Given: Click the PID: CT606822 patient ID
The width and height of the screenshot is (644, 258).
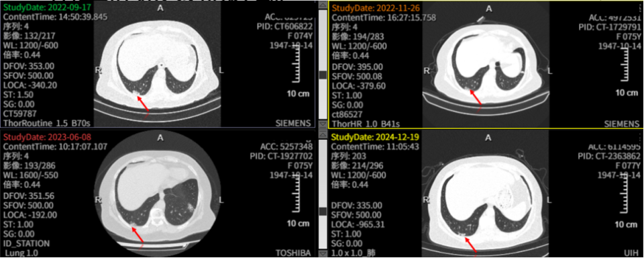Looking at the screenshot, I should 284,26.
